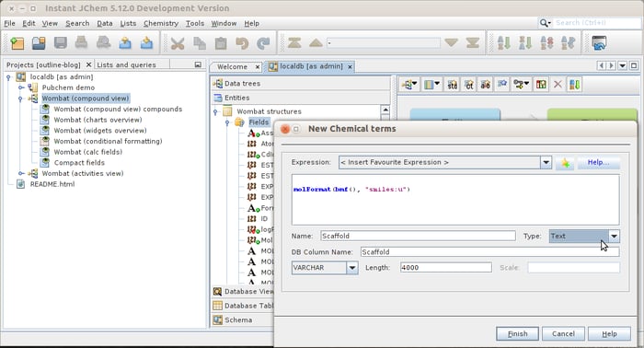Open the columns dropdown in entity toolbar
Screen dimensions: 644x348
point(431,85)
